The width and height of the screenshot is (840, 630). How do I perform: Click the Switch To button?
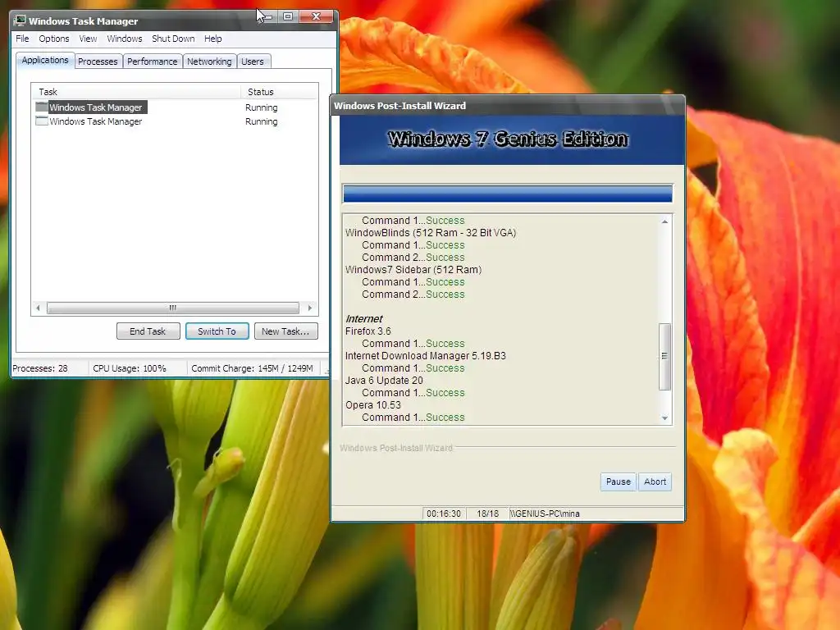217,331
